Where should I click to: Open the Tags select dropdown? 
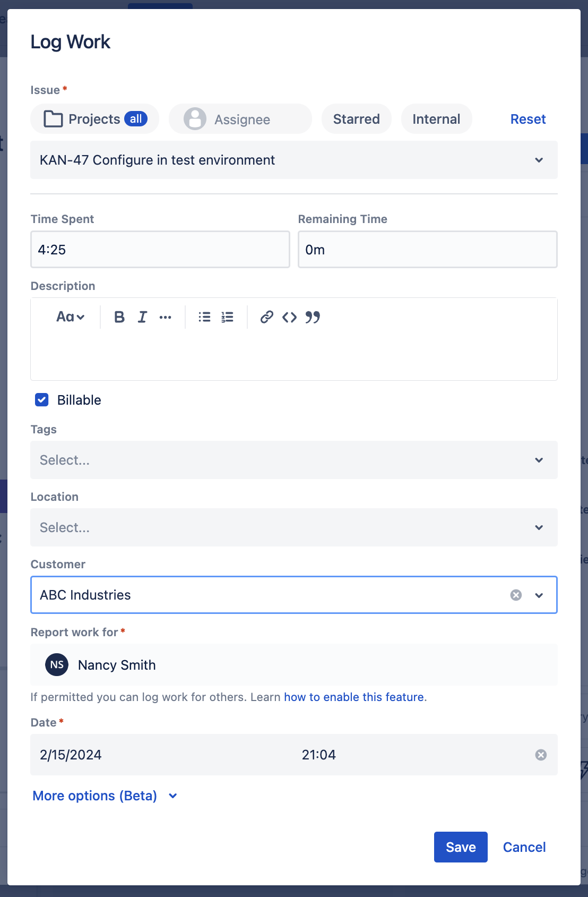coord(293,460)
